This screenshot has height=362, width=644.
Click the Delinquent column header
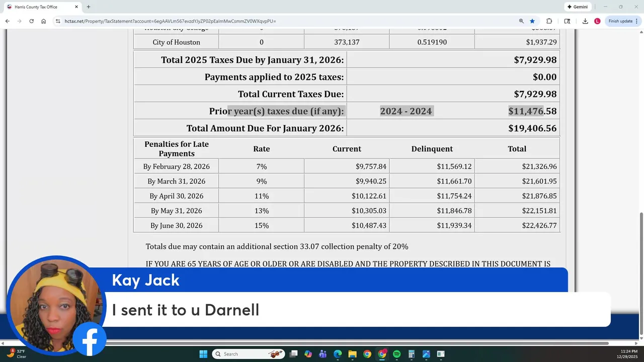432,149
